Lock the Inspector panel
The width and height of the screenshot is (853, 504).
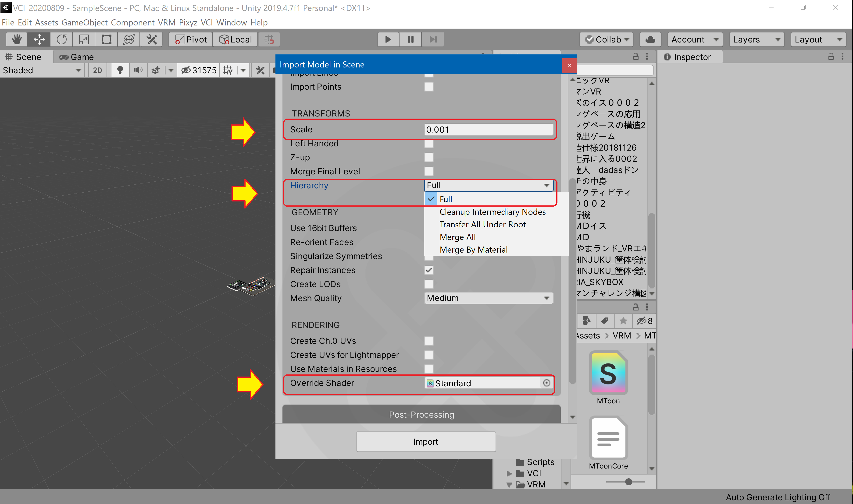pos(831,56)
